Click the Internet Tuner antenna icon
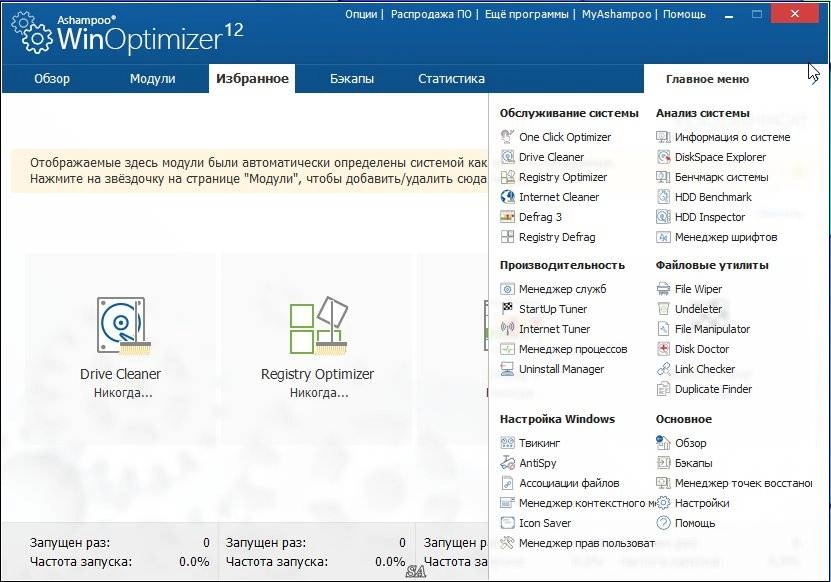831x582 pixels. coord(507,329)
